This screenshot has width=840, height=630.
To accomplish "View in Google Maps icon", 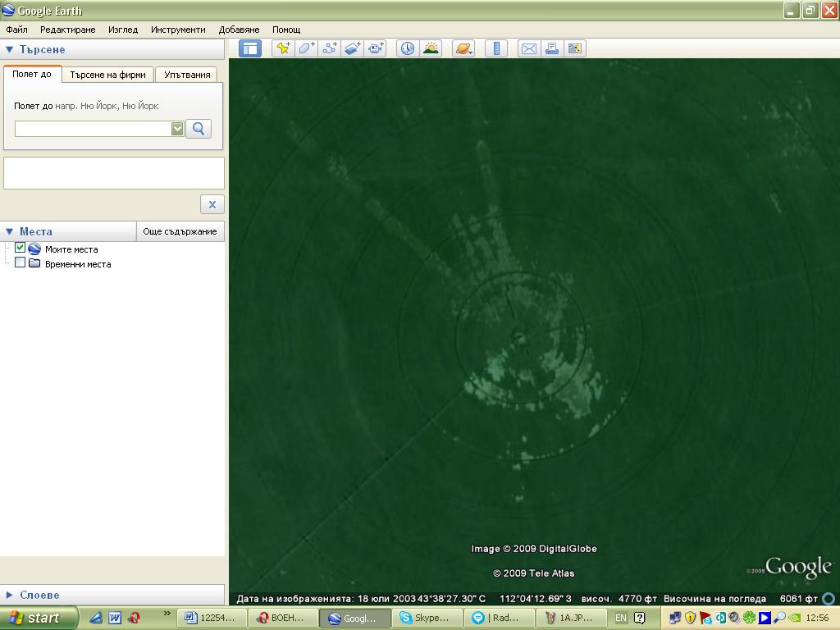I will coord(575,48).
